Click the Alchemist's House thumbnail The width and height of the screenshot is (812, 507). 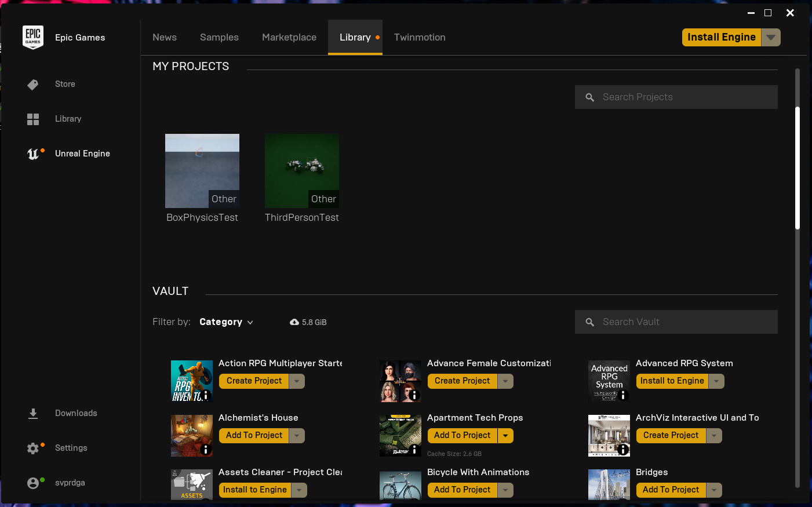pos(192,436)
